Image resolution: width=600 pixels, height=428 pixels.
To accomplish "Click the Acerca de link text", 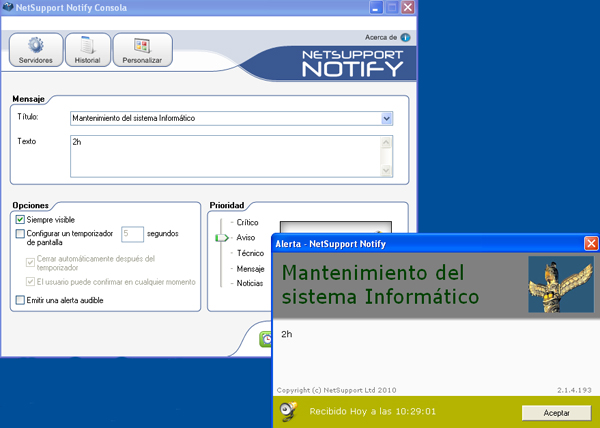I will [x=381, y=37].
